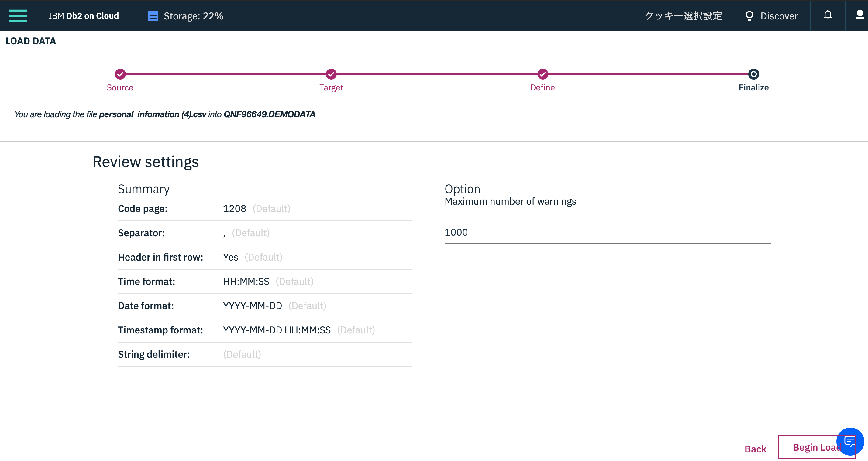Click IBM Db2 on Cloud title
Viewport: 868px width, 461px height.
84,16
